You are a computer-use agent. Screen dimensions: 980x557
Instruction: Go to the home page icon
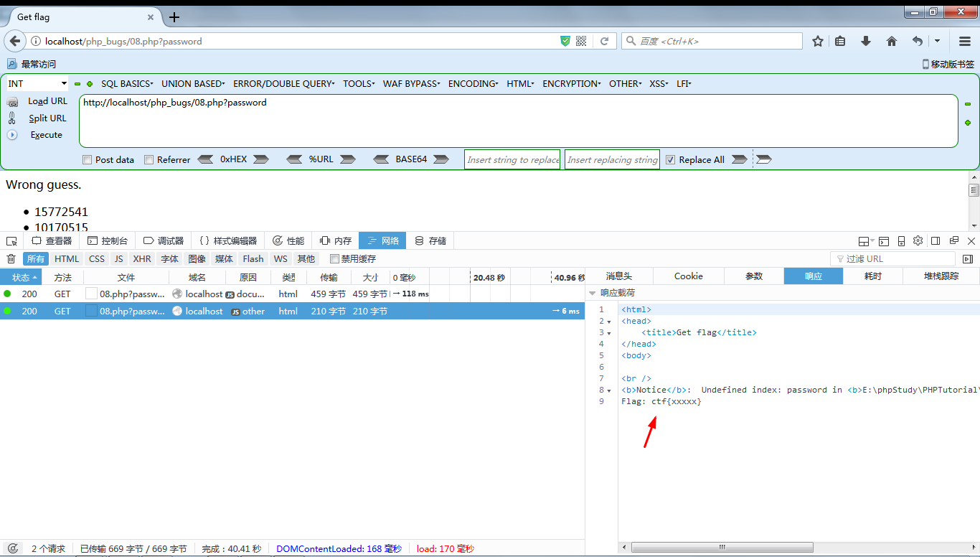pos(892,41)
